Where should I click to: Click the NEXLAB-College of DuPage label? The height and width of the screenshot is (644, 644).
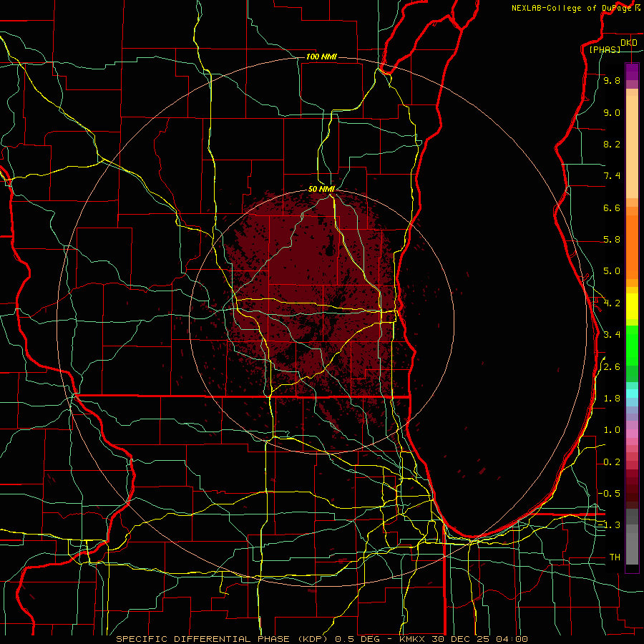572,8
